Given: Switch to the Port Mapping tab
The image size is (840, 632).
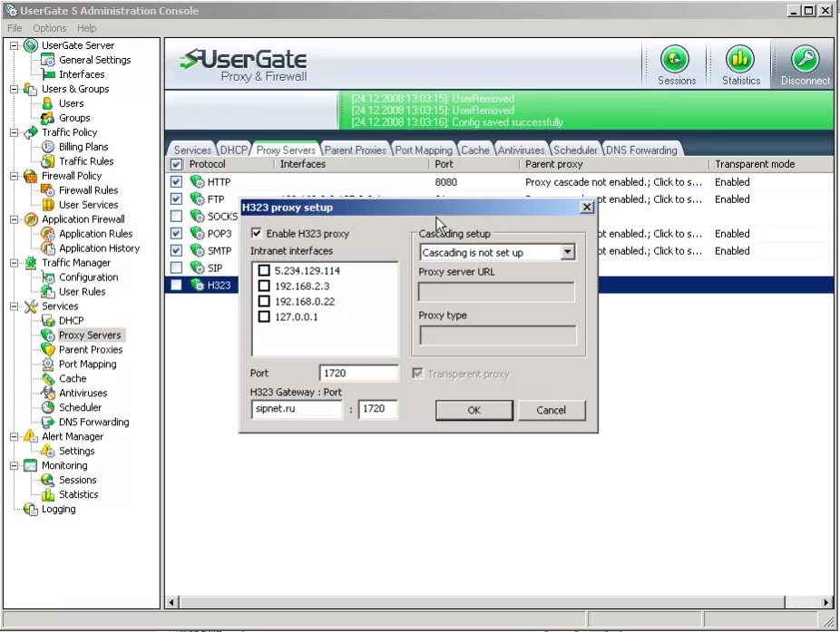Looking at the screenshot, I should (424, 150).
